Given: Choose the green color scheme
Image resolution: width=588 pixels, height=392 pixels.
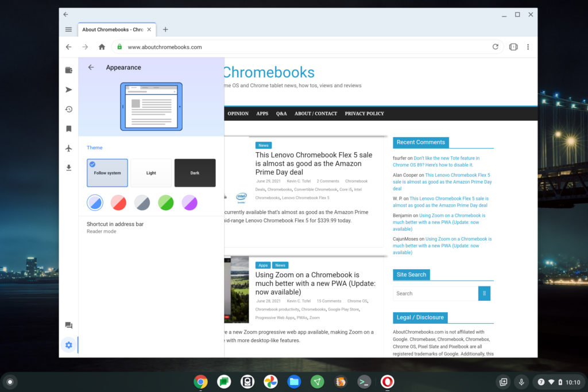Looking at the screenshot, I should (x=166, y=203).
